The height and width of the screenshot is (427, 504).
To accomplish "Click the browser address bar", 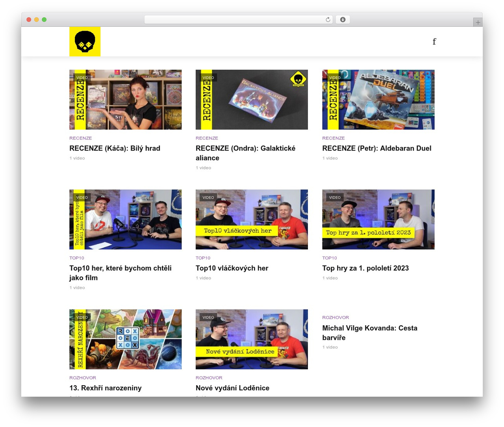I will (238, 20).
